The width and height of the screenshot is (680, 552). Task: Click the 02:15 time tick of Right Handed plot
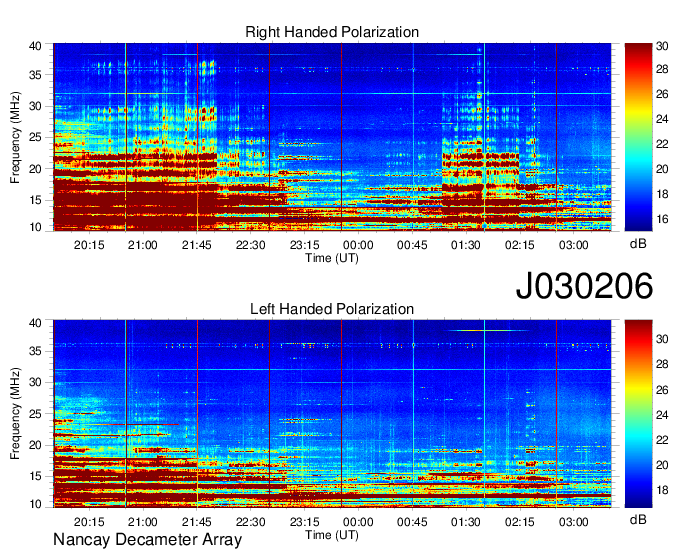pos(520,245)
